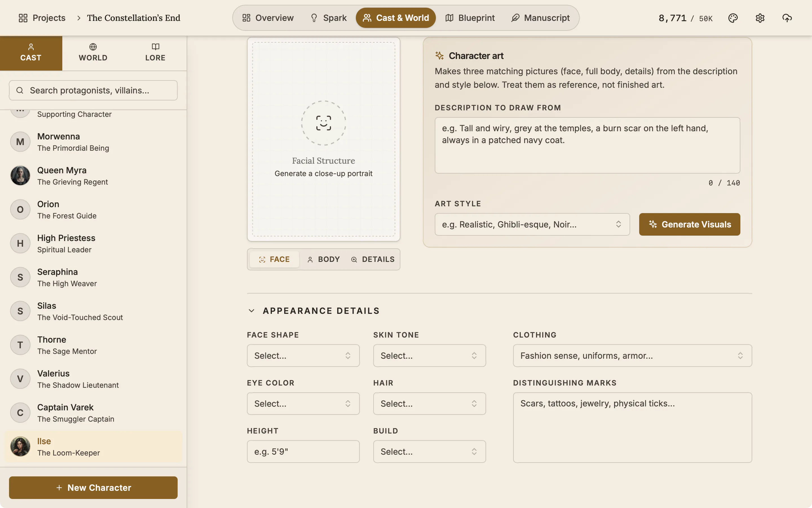Click the face scan placeholder icon

pos(323,123)
